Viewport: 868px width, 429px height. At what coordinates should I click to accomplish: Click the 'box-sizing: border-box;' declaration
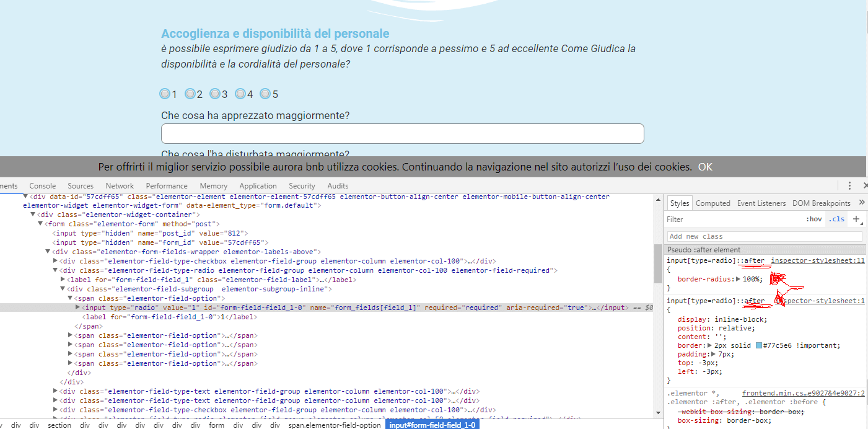pos(724,420)
